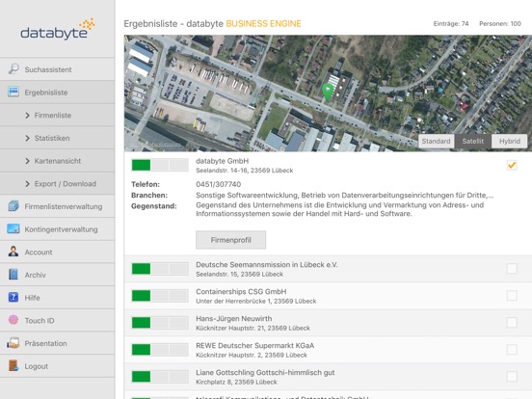Open the Firmenprofil button
Viewport: 532px width, 399px height.
[x=230, y=240]
